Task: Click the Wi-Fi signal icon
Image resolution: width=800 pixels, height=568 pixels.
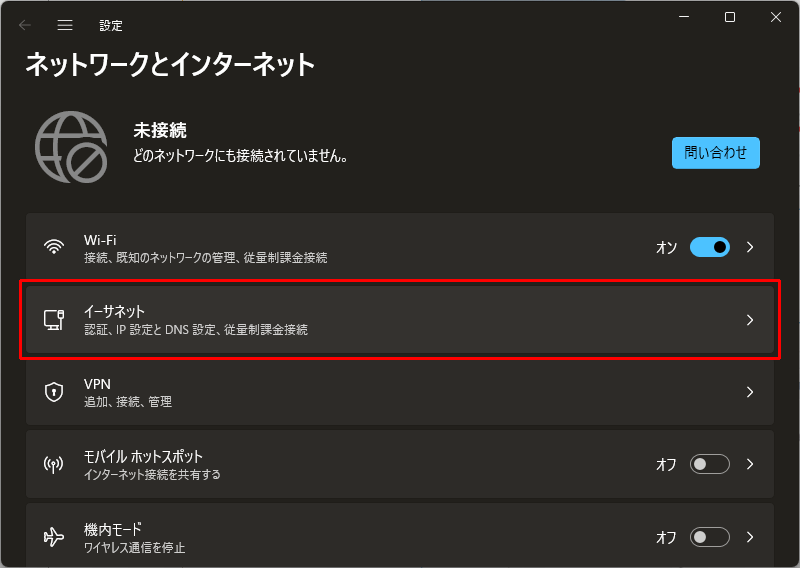Action: pos(54,247)
